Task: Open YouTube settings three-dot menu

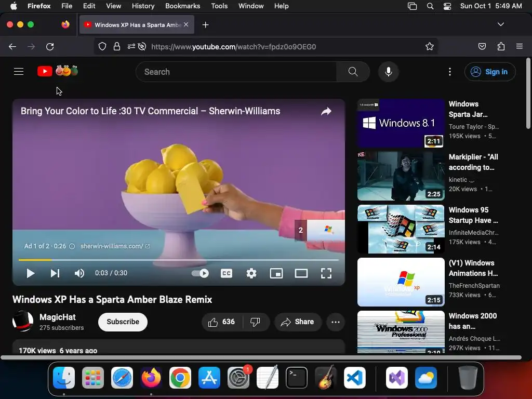Action: (449, 72)
